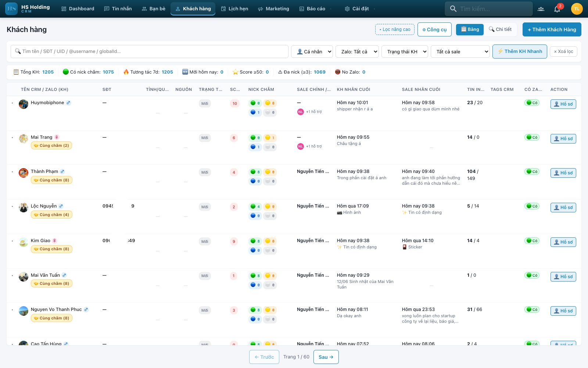588x368 pixels.
Task: Click the friends group icon near search
Action: [x=541, y=9]
